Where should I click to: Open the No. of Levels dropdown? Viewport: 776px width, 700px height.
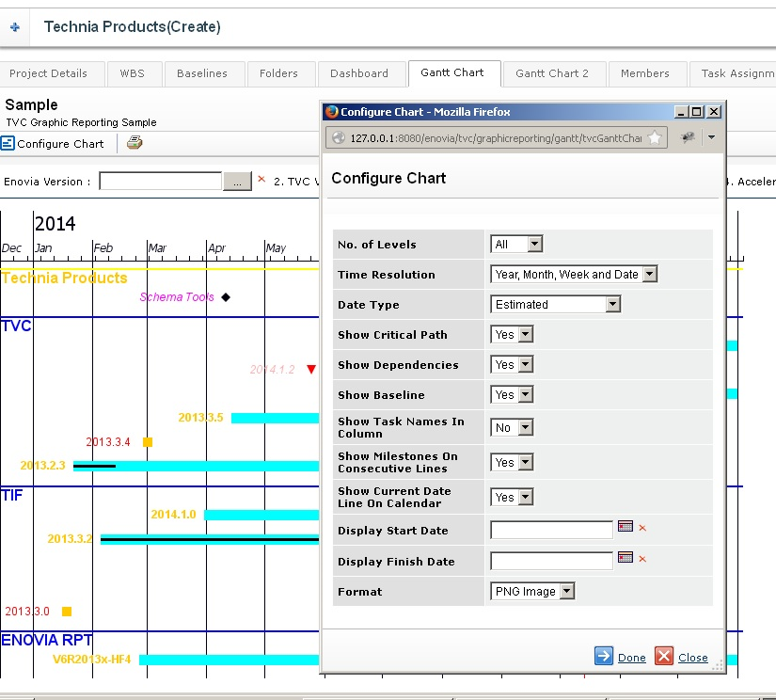tap(516, 245)
